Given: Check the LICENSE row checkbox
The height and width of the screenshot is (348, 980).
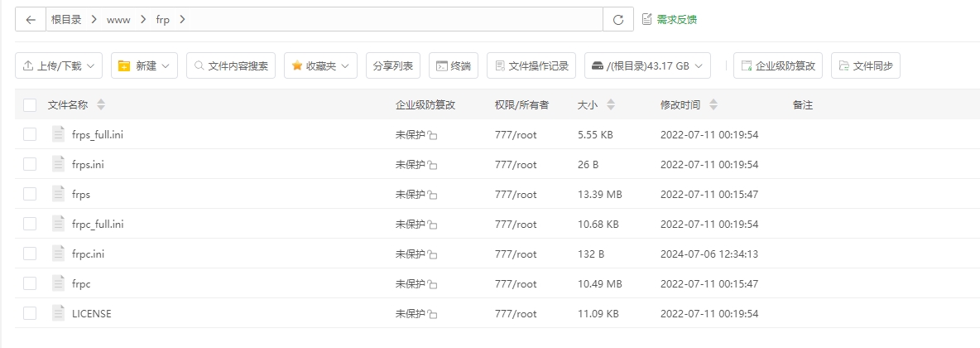Looking at the screenshot, I should (29, 313).
